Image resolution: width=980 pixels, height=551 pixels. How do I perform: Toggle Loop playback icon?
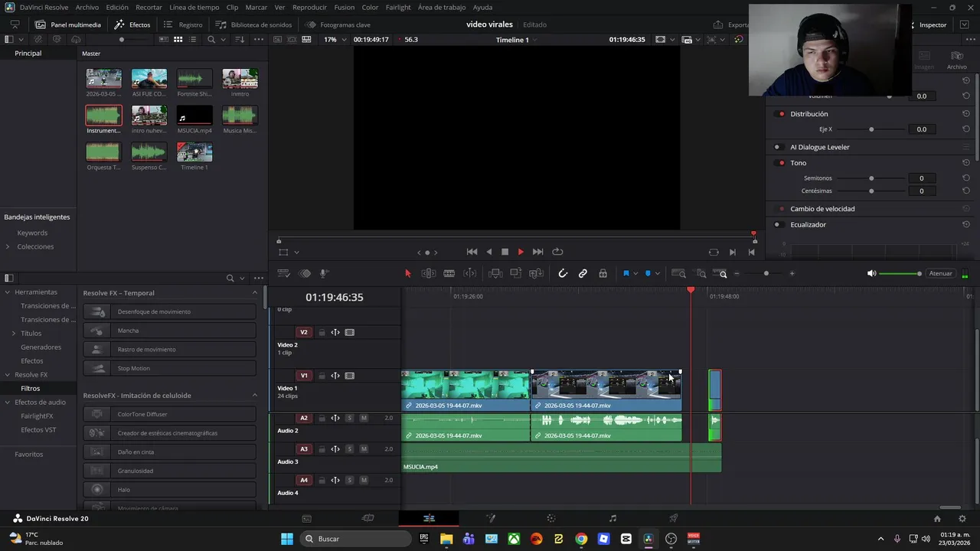tap(557, 252)
